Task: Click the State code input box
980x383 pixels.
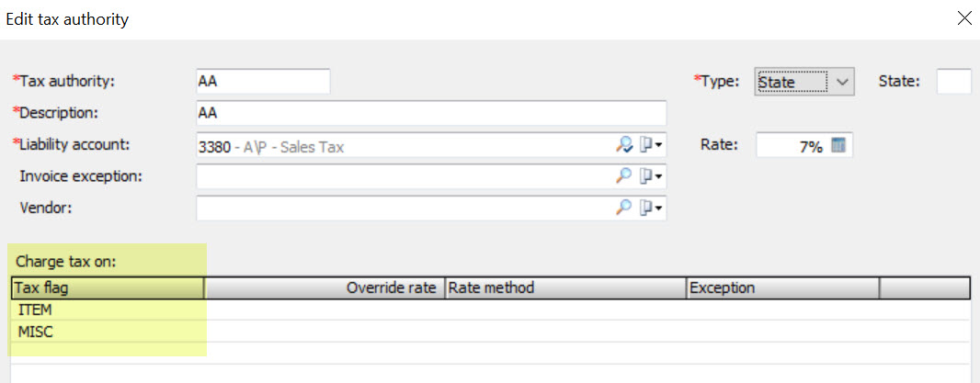Action: pos(953,82)
